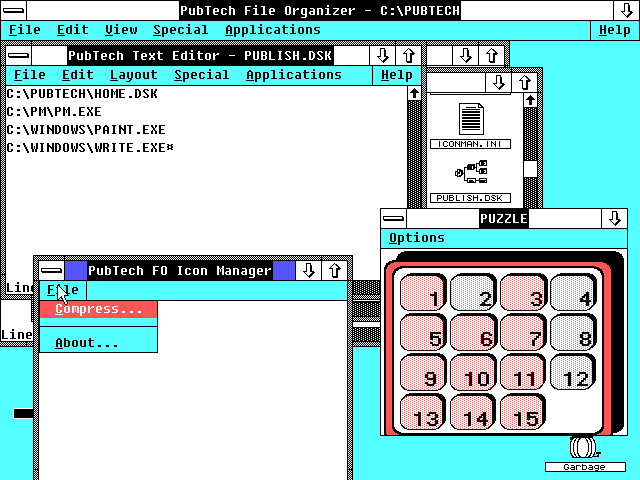The width and height of the screenshot is (640, 480).
Task: Open the Icon Manager system menu box
Action: (x=52, y=271)
